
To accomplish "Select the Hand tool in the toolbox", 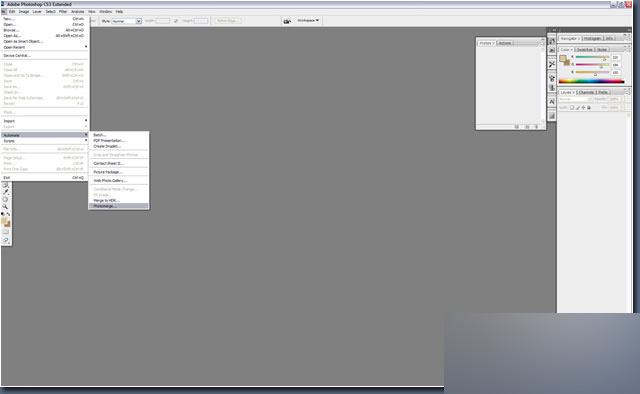I will (5, 199).
